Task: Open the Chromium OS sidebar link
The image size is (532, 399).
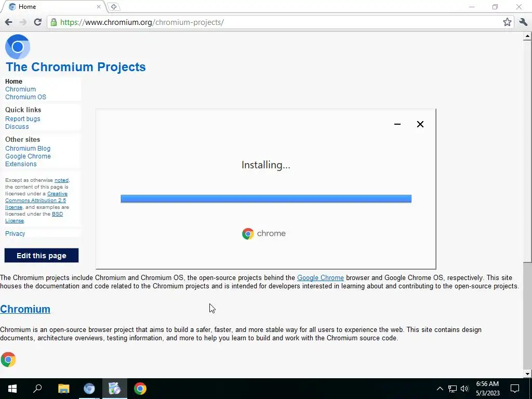Action: pos(25,97)
